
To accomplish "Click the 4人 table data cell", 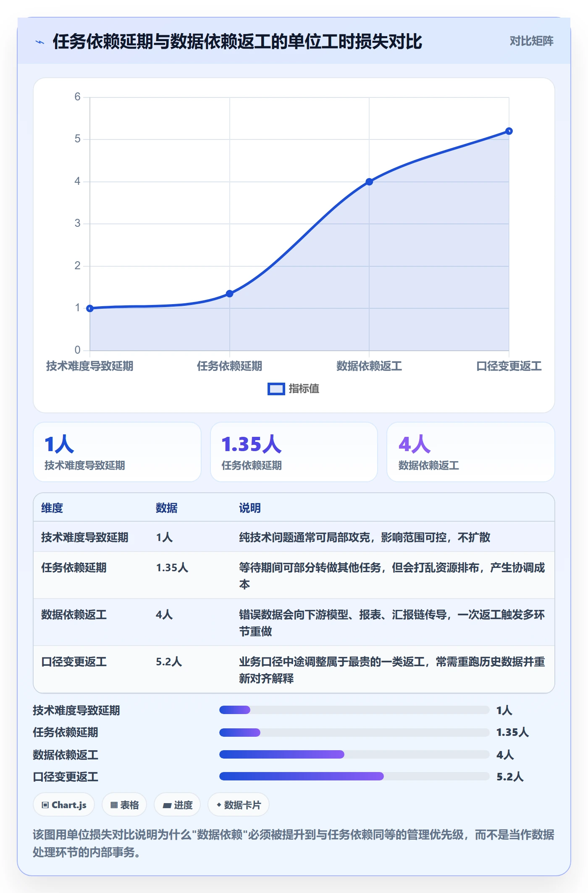I will (x=164, y=615).
